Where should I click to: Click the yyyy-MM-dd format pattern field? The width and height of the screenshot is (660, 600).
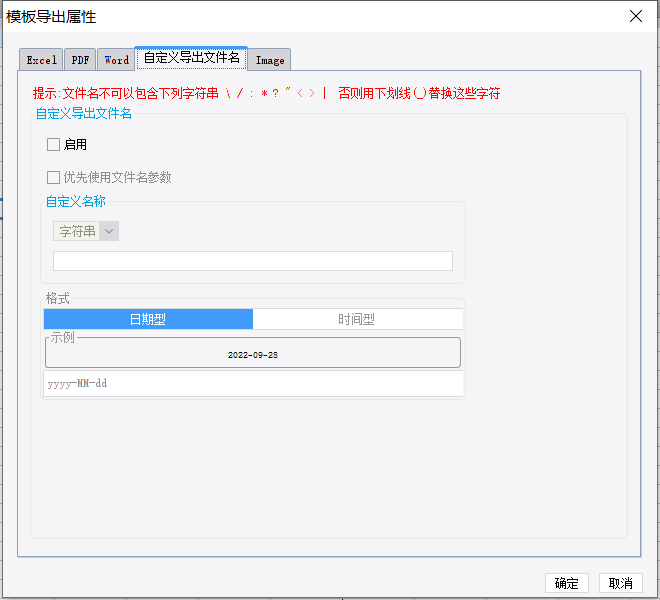click(x=253, y=384)
